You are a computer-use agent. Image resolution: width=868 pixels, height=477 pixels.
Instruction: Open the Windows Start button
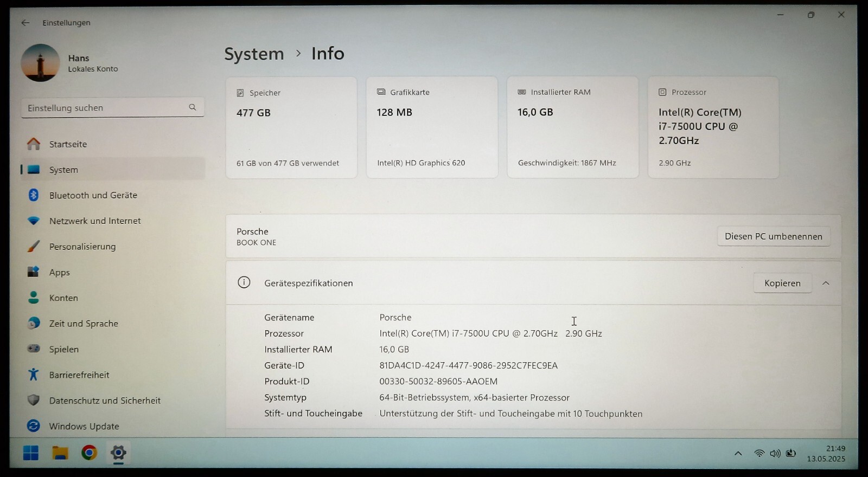31,453
